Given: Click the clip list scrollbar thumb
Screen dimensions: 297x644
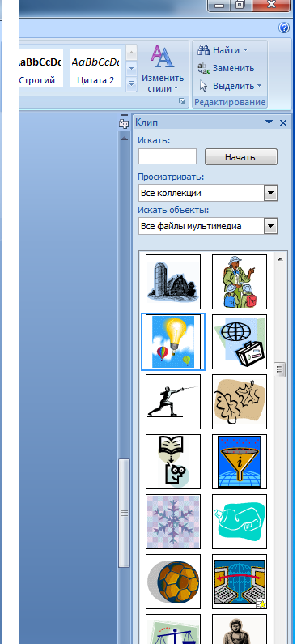Looking at the screenshot, I should click(280, 370).
